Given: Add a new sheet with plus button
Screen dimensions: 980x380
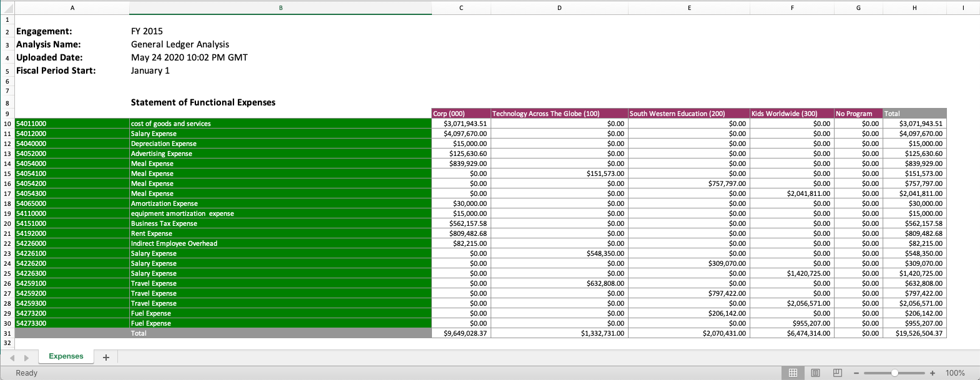Looking at the screenshot, I should [106, 358].
